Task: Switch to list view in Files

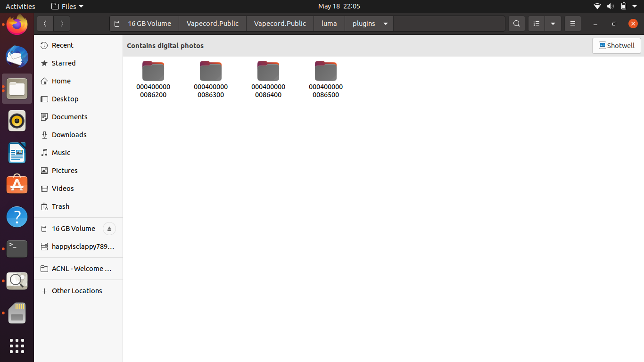Action: pos(536,24)
